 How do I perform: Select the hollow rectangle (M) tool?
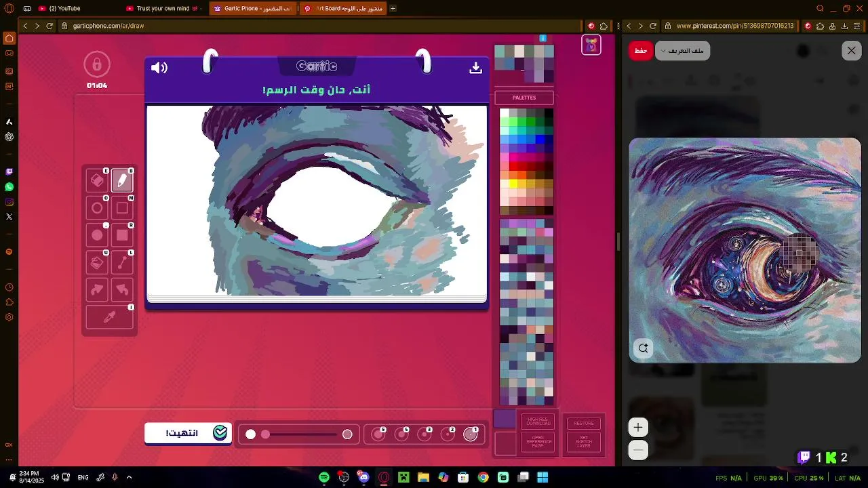click(x=122, y=208)
